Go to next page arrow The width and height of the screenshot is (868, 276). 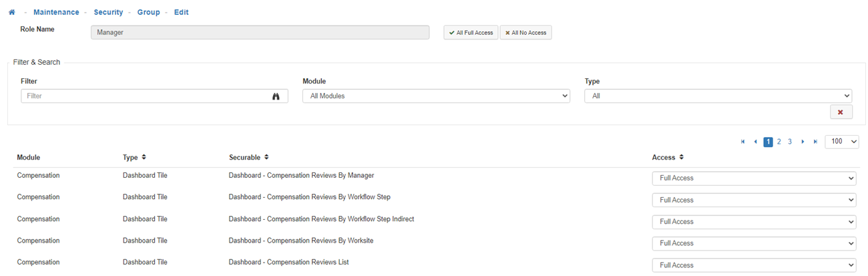click(803, 142)
